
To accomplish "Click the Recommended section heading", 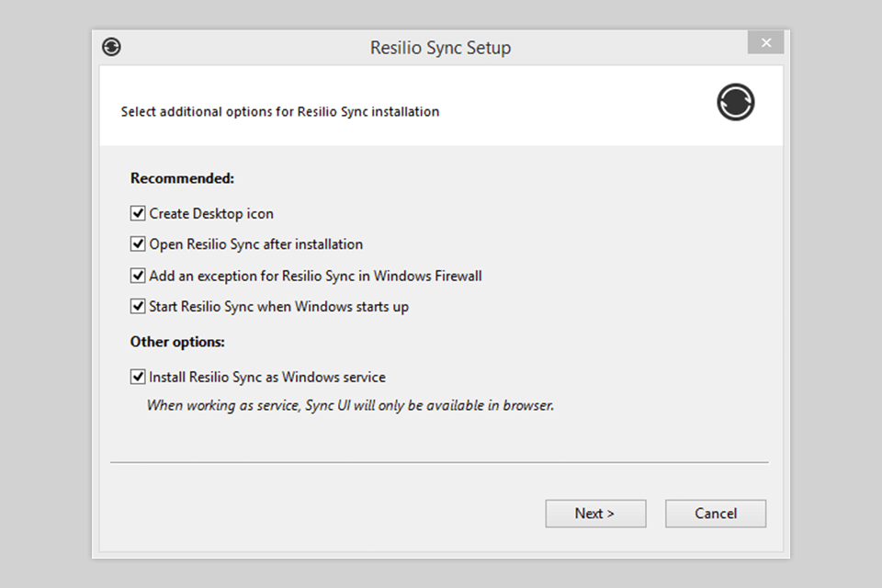I will (182, 178).
